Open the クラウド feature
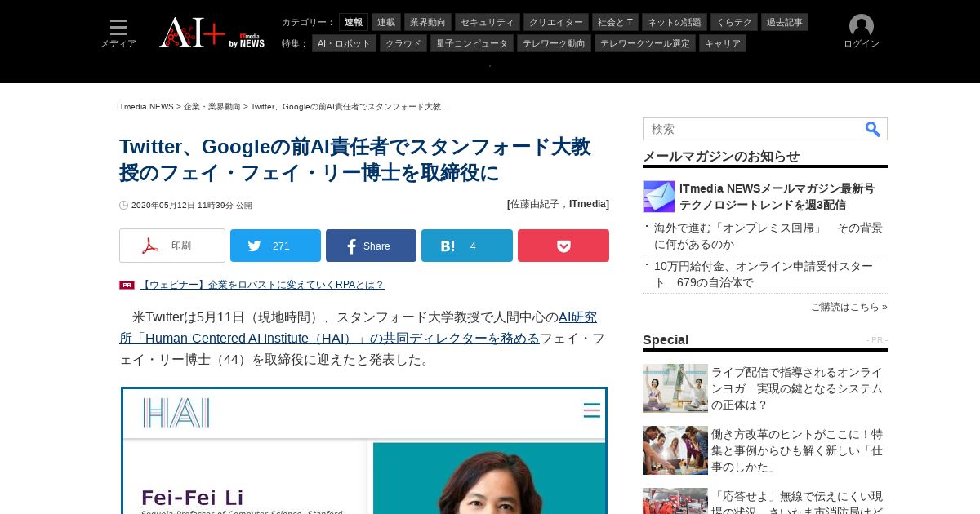This screenshot has height=514, width=980. pyautogui.click(x=403, y=43)
